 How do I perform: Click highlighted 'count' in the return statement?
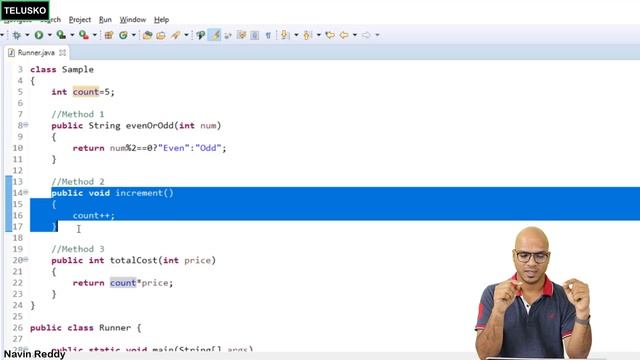click(123, 283)
